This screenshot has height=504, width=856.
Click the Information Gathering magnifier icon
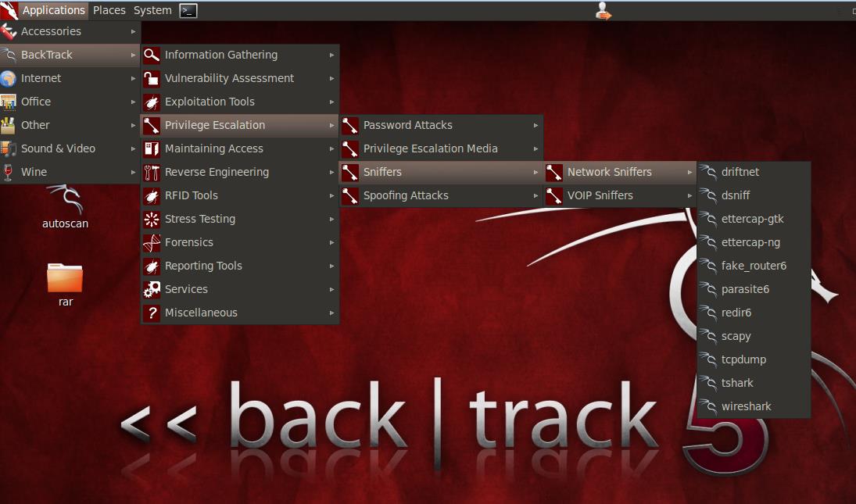(151, 55)
